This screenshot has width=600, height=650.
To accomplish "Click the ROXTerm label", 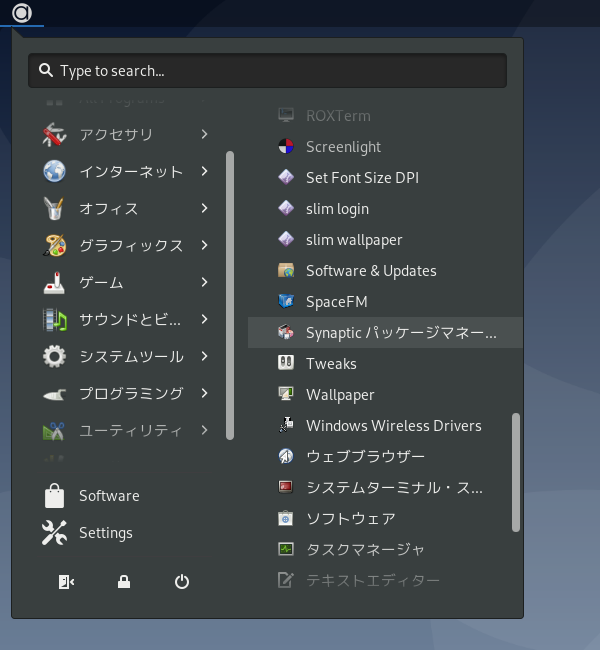I will [338, 116].
